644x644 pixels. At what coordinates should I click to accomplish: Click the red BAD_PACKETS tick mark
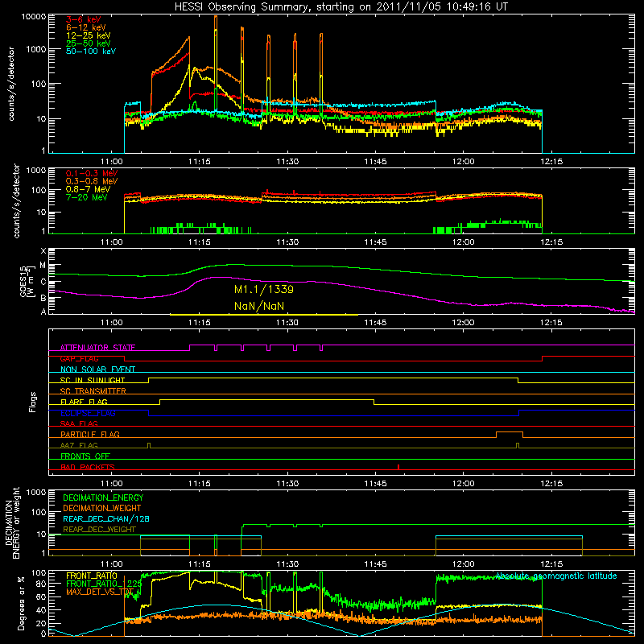(398, 467)
